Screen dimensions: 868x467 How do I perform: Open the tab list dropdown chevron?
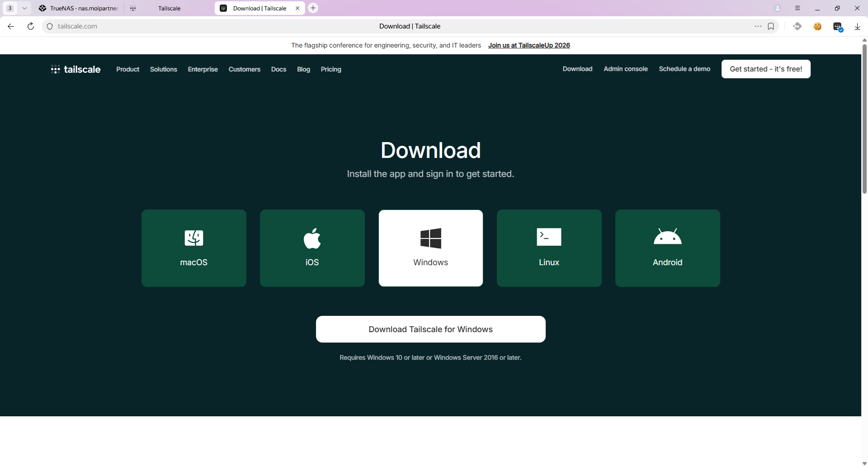point(24,8)
